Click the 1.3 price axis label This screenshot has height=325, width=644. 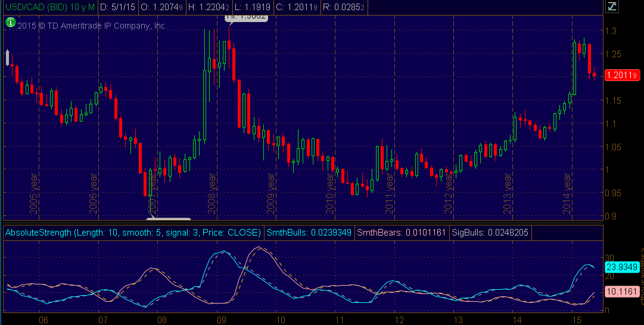611,31
